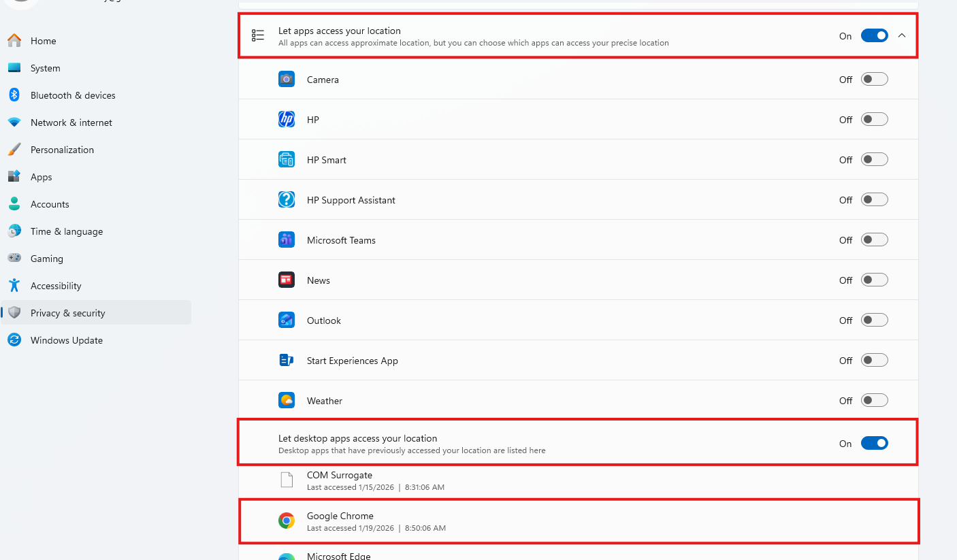Click the Accounts person icon
This screenshot has width=957, height=560.
point(14,204)
